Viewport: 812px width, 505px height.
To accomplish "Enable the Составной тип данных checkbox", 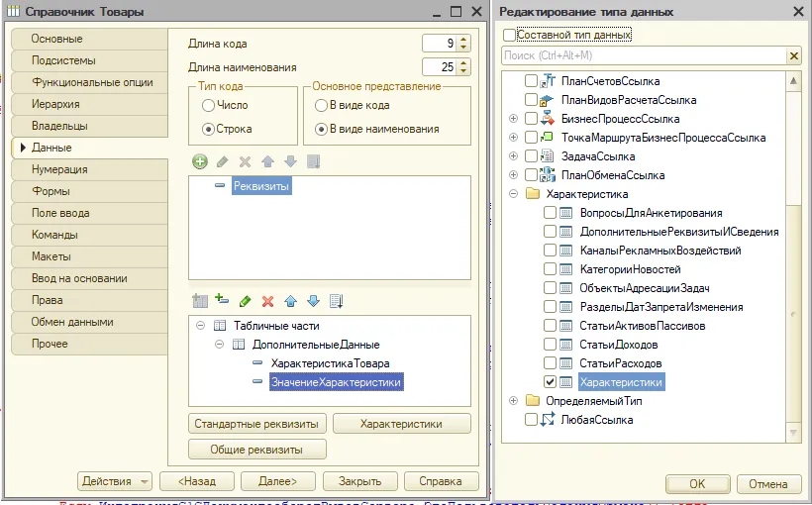I will pyautogui.click(x=510, y=35).
